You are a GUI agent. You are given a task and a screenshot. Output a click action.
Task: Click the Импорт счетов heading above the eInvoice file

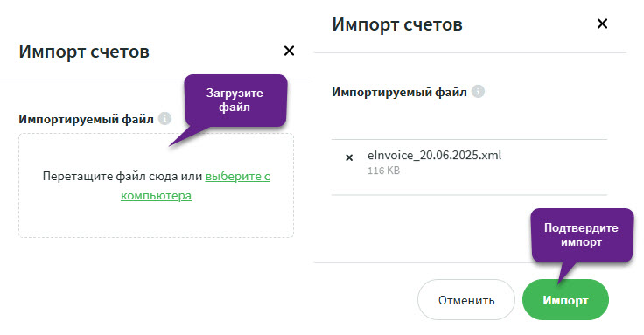(397, 24)
